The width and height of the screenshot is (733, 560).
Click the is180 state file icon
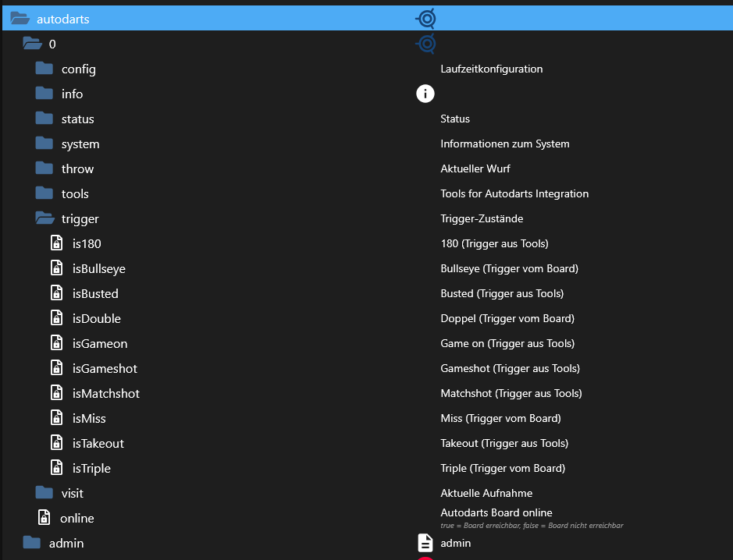tap(56, 243)
